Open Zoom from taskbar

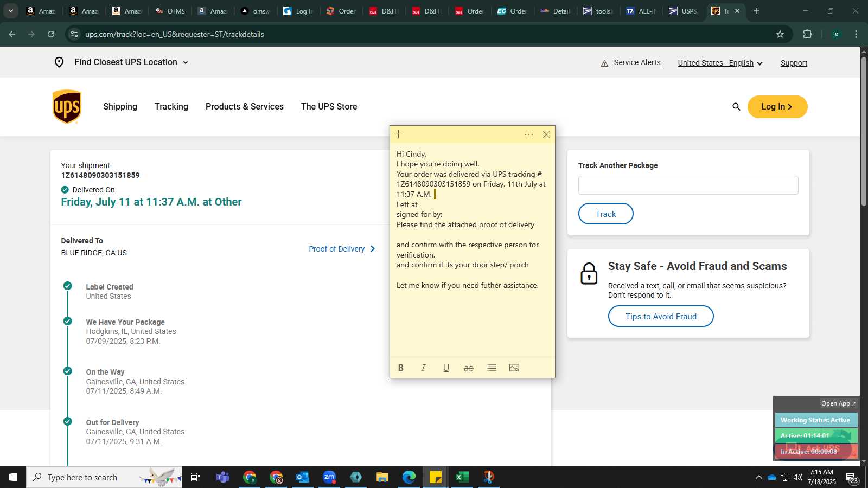(x=329, y=477)
